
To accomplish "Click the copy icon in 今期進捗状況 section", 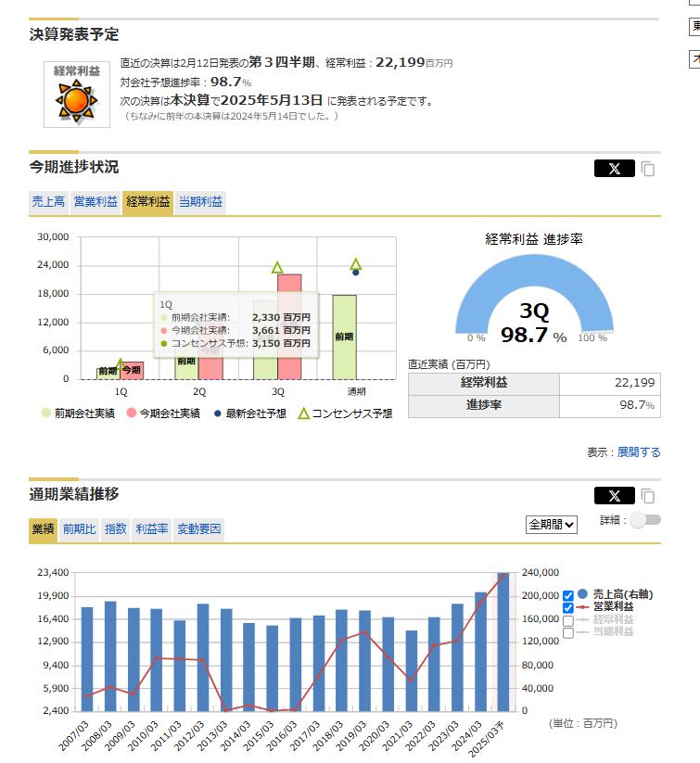I will 648,169.
